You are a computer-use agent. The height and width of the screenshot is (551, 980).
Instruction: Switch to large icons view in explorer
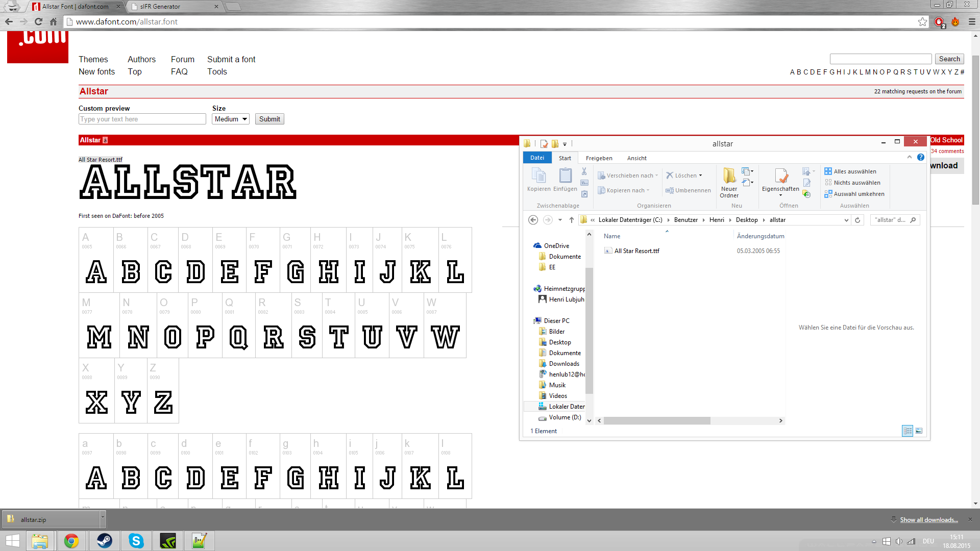919,431
